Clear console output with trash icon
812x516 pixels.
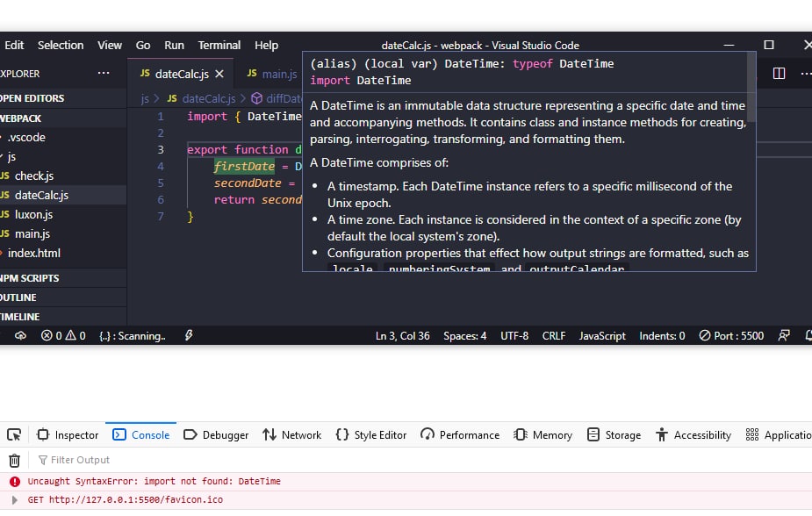[x=15, y=460]
